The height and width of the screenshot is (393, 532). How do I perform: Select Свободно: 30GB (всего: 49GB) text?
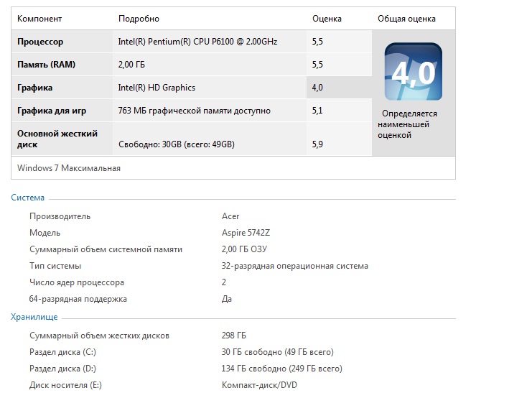tap(177, 144)
